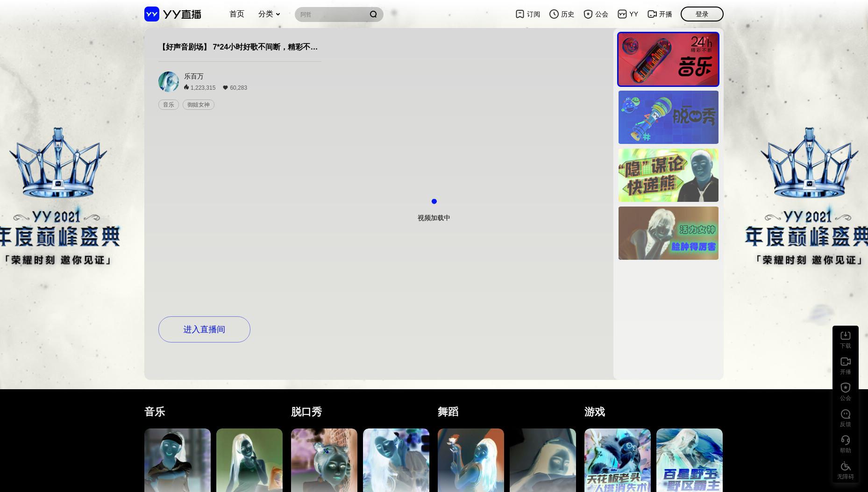Select the 脱口秀 channel thumbnail
This screenshot has height=492, width=868.
[x=668, y=117]
